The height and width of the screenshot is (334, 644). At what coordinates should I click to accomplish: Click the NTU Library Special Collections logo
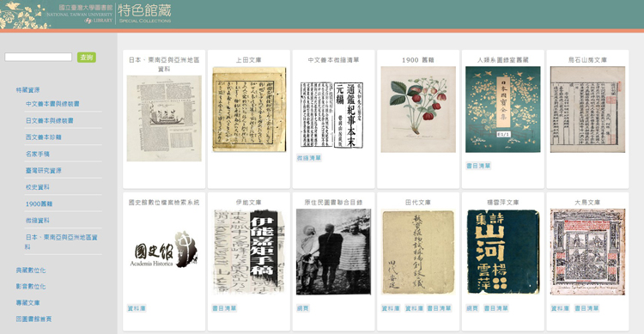pyautogui.click(x=86, y=15)
